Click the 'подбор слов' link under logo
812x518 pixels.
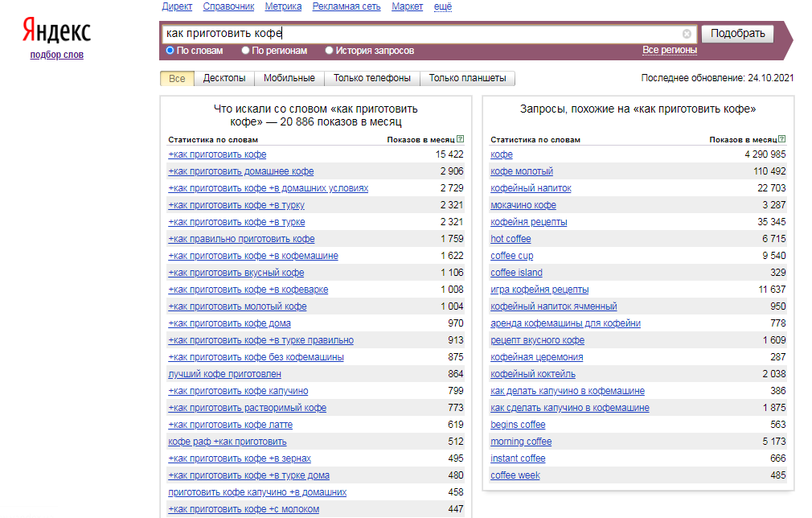(x=56, y=55)
